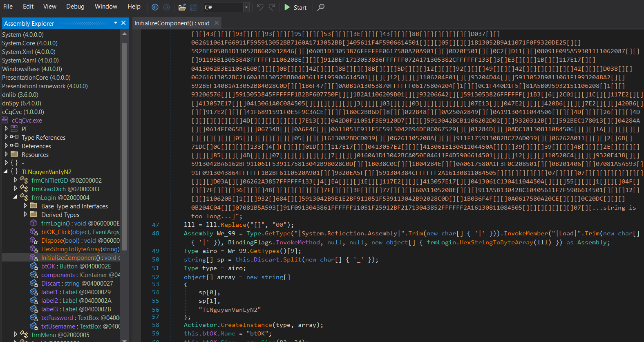Viewport: 644px width, 342px height.
Task: Click the frmLogin() constructor icon
Action: point(34,223)
